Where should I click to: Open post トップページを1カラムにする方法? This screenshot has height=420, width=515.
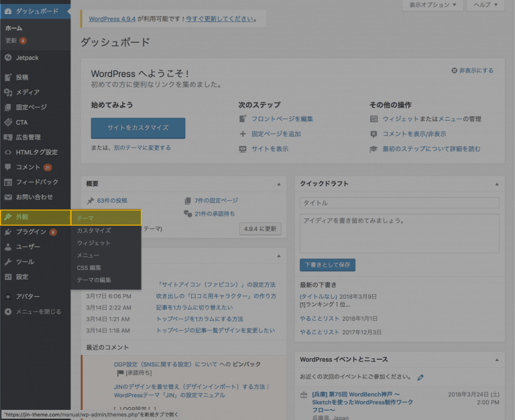click(200, 319)
